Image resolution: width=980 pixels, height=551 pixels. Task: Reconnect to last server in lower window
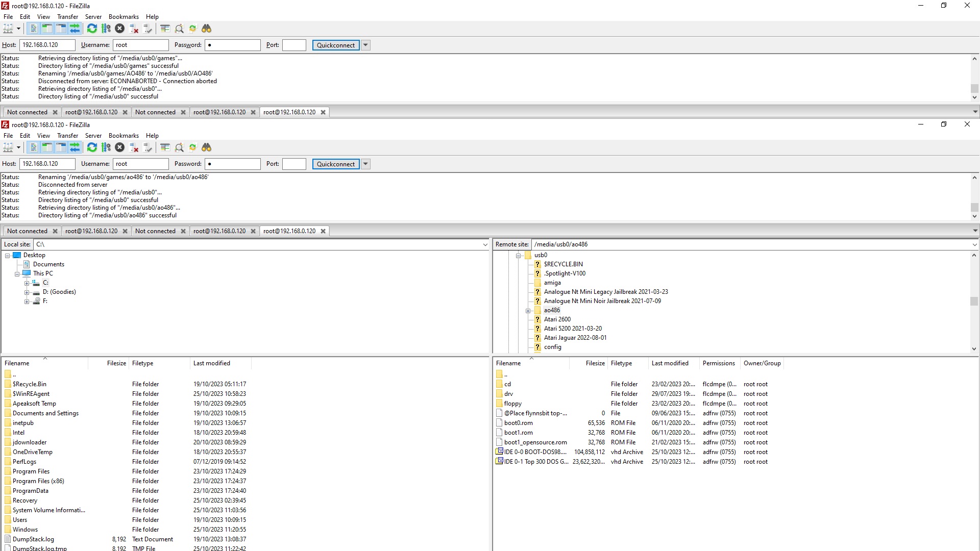pos(148,147)
